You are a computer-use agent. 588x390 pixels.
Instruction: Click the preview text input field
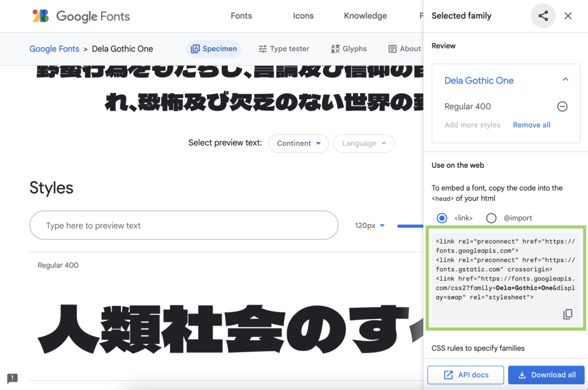(184, 226)
